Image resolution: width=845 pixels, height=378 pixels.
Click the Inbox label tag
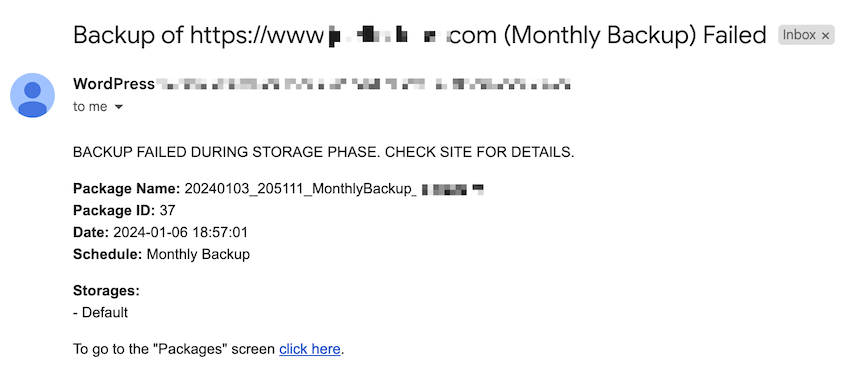click(x=806, y=35)
